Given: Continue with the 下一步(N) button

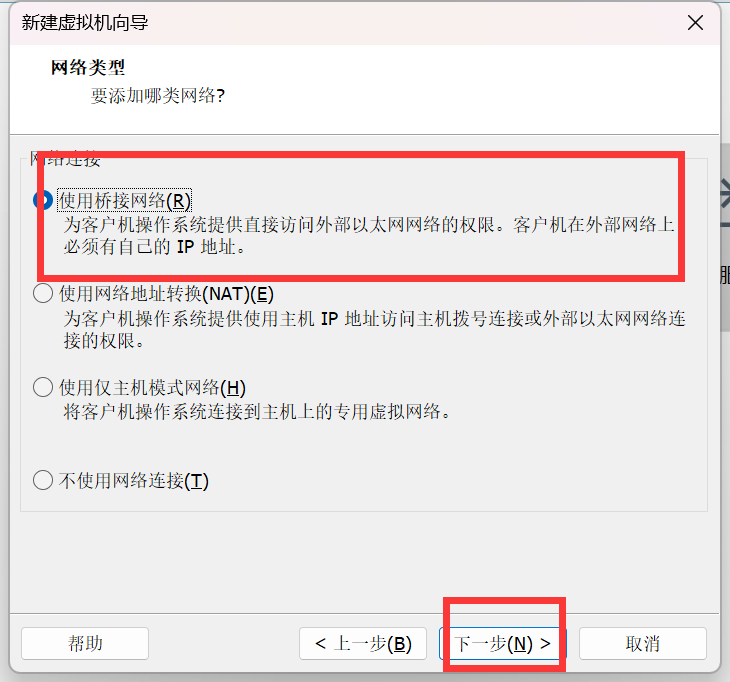Looking at the screenshot, I should [x=503, y=643].
